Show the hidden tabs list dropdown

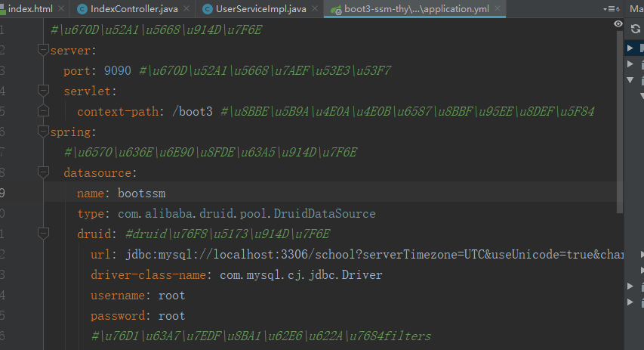(x=611, y=8)
